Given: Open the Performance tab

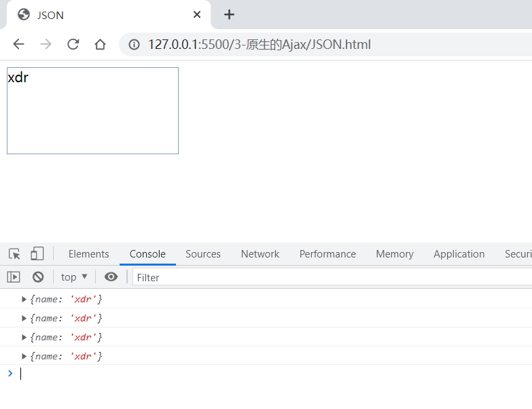Looking at the screenshot, I should click(327, 254).
